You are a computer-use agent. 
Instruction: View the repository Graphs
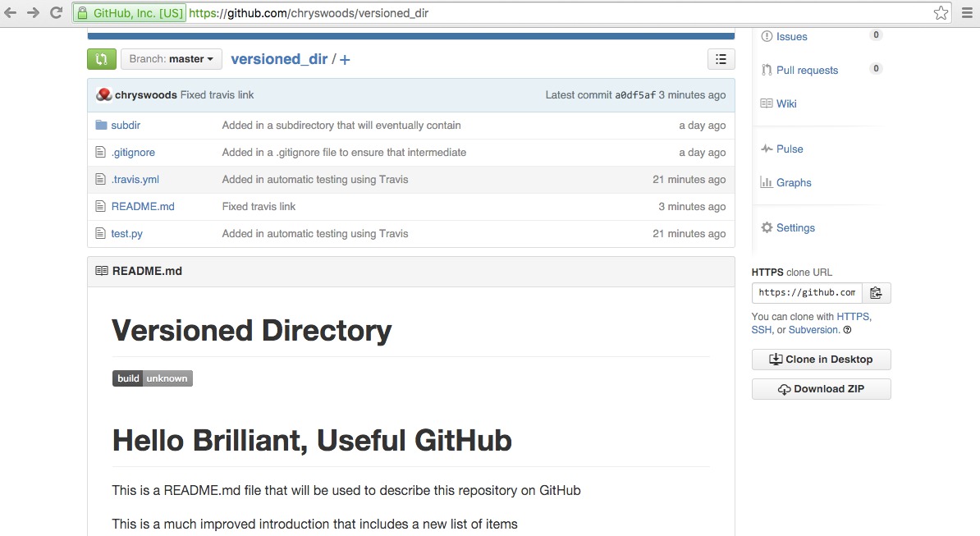coord(793,182)
